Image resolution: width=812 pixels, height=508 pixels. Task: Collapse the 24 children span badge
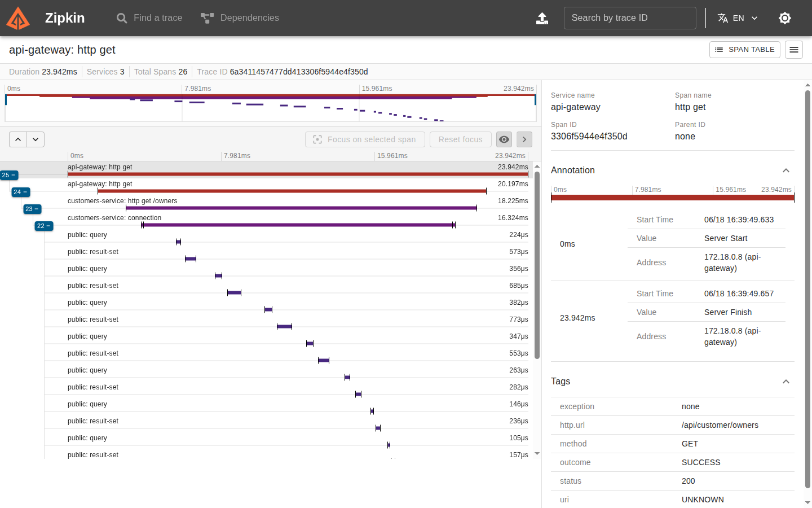tap(21, 192)
